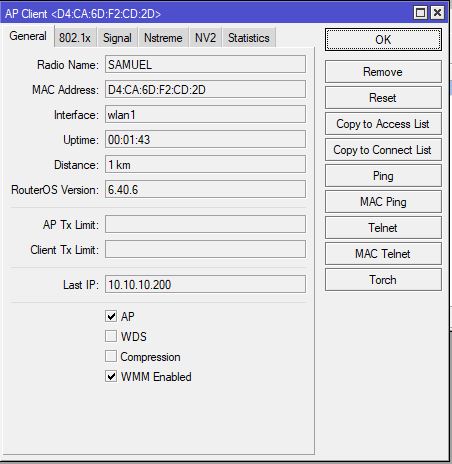452x464 pixels.
Task: Click the Remove button
Action: 383,72
